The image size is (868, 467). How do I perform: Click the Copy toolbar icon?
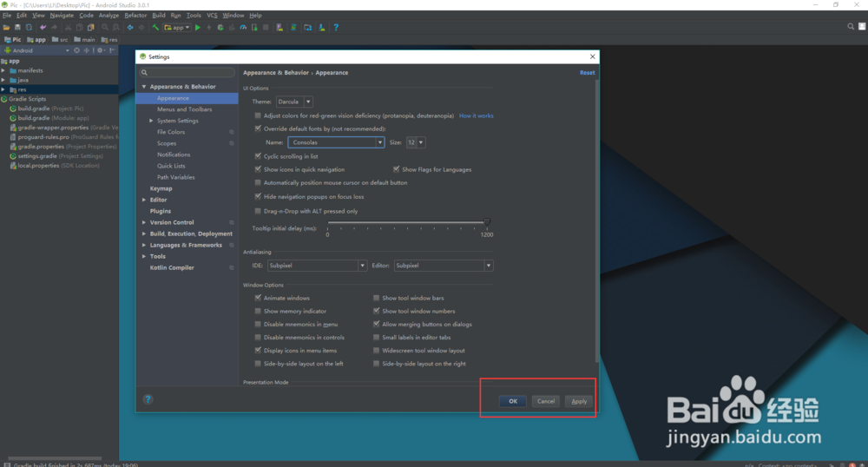coord(79,27)
